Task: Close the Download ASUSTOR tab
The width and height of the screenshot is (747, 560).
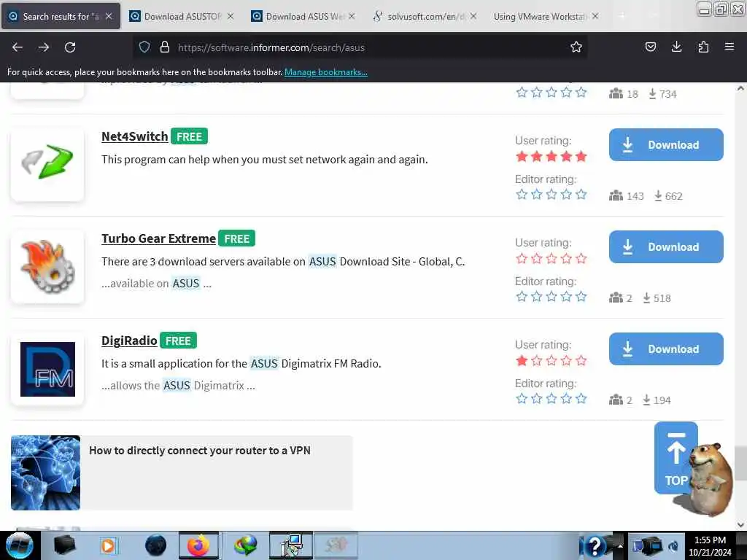Action: 230,16
